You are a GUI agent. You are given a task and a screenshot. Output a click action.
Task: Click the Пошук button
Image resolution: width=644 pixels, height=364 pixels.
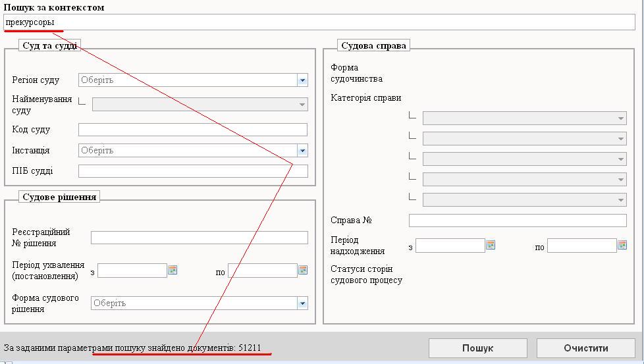pyautogui.click(x=477, y=348)
